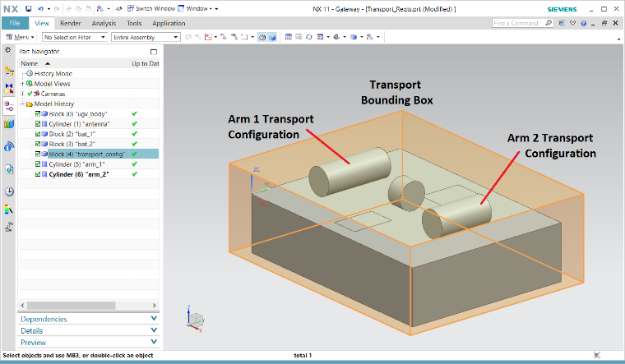Image resolution: width=625 pixels, height=364 pixels.
Task: Uncheck the Block (3) "bat_2" checkbox
Action: (38, 144)
